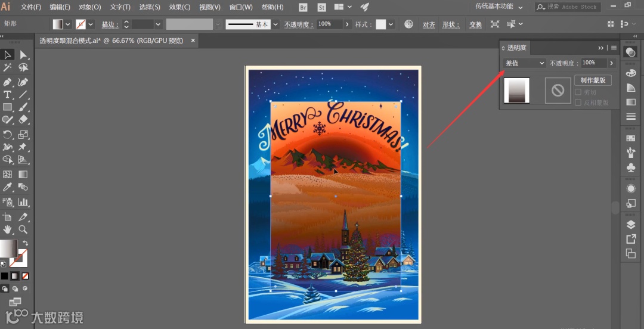Open the Layers panel dock icon

630,225
